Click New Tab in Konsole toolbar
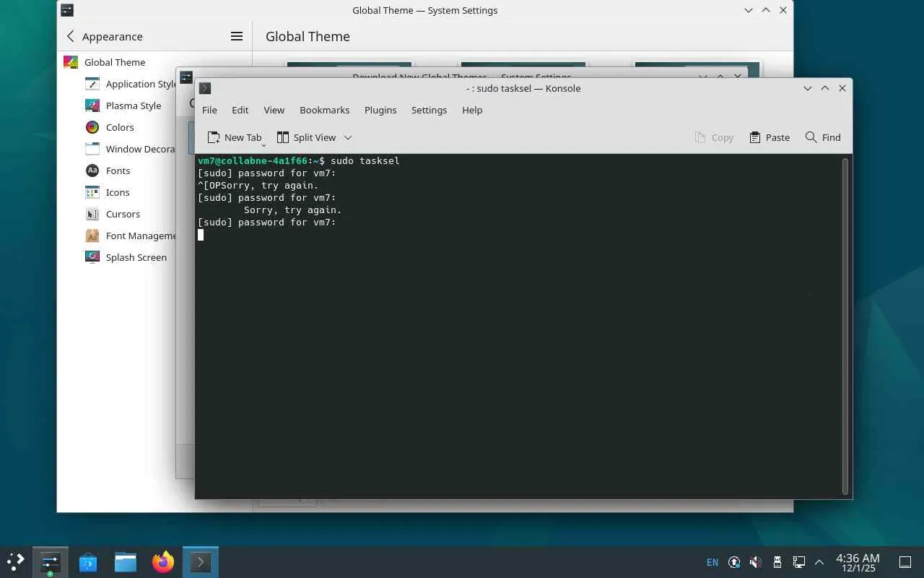Viewport: 924px width, 578px height. tap(235, 137)
